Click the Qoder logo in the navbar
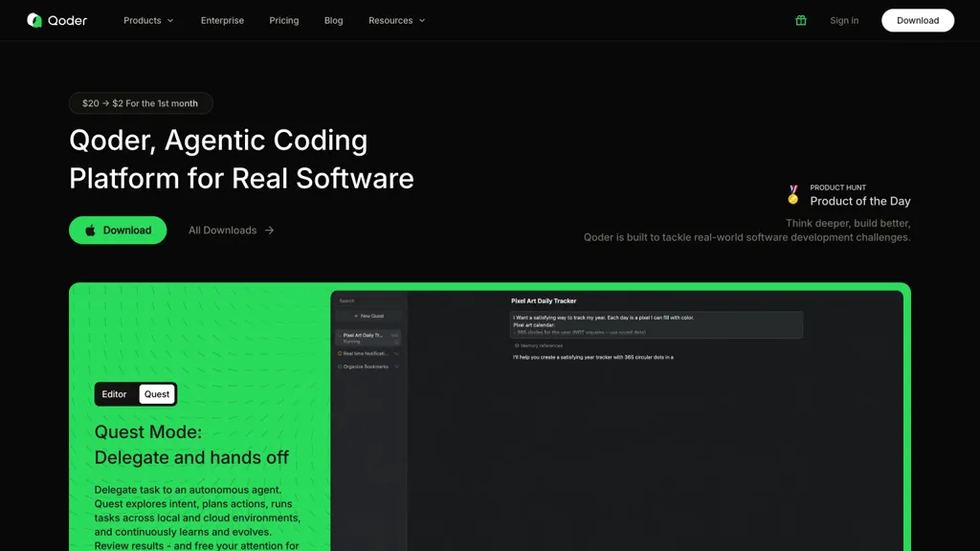980x551 pixels. click(x=56, y=20)
